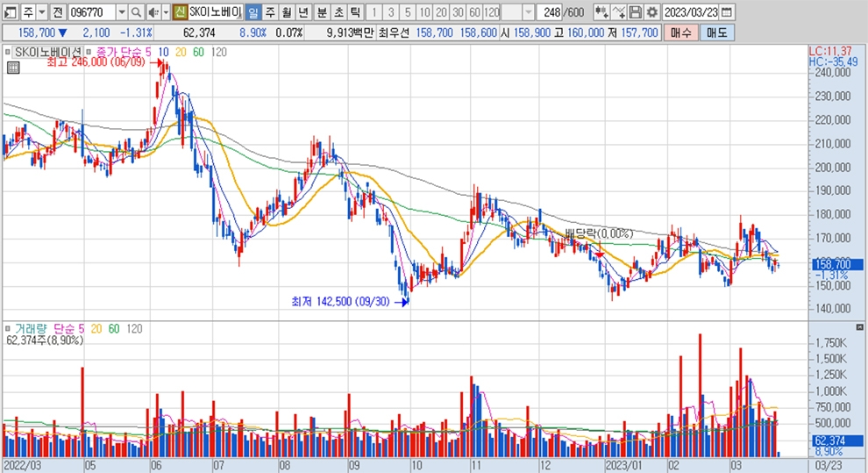The width and height of the screenshot is (868, 473).
Task: Click the low price 157,700 value
Action: click(x=639, y=32)
